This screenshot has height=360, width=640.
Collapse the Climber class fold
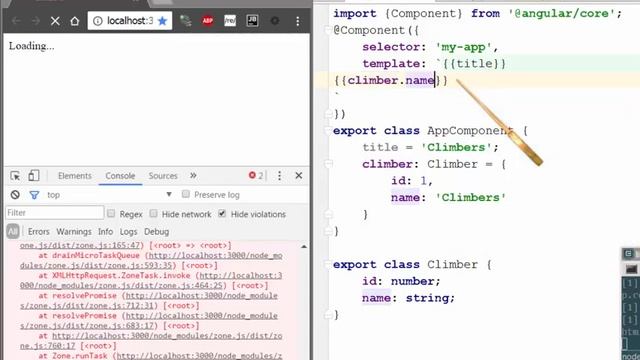[327, 264]
